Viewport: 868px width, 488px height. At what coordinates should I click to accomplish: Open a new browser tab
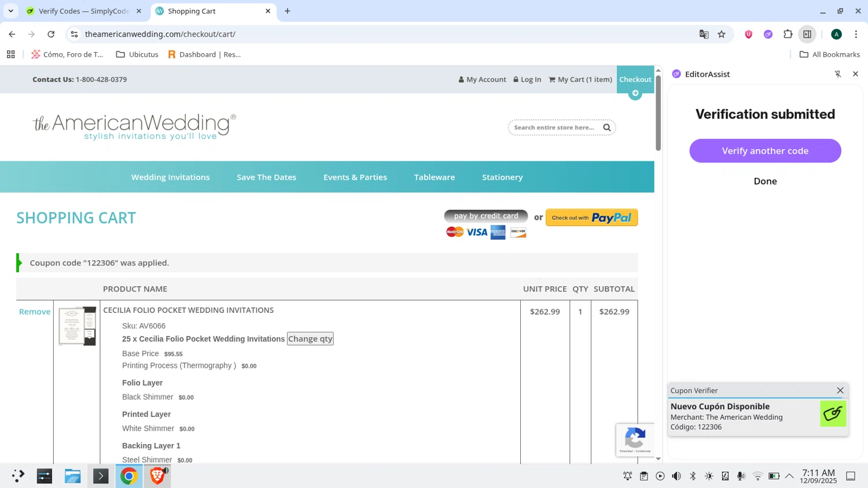pyautogui.click(x=288, y=11)
